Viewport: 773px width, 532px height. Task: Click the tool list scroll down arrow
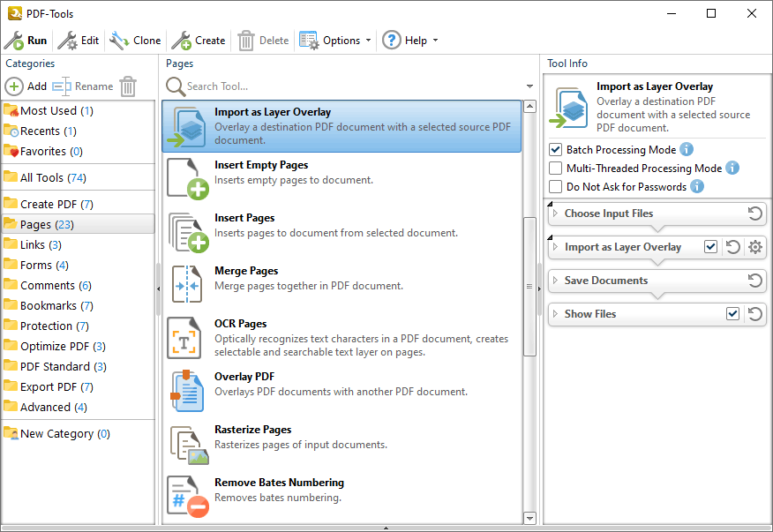click(x=529, y=518)
